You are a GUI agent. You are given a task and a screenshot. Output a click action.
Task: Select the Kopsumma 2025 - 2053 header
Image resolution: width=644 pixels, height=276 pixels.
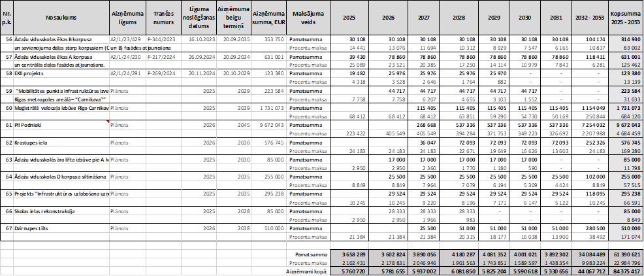coord(623,17)
